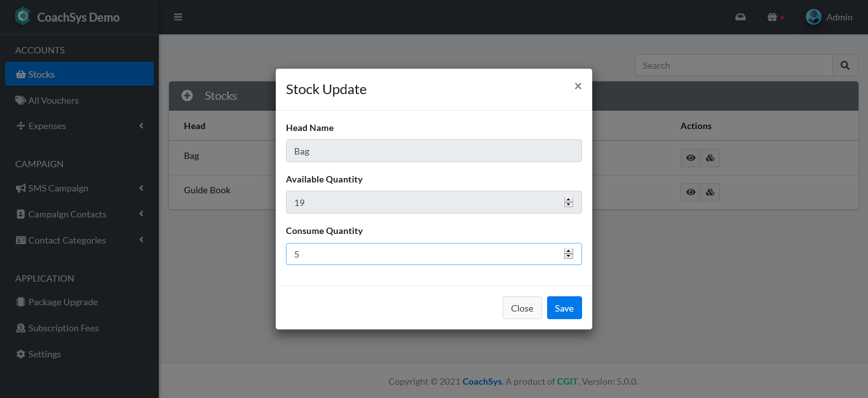Screen dimensions: 868x398
Task: Open the Admin user menu label
Action: 839,17
